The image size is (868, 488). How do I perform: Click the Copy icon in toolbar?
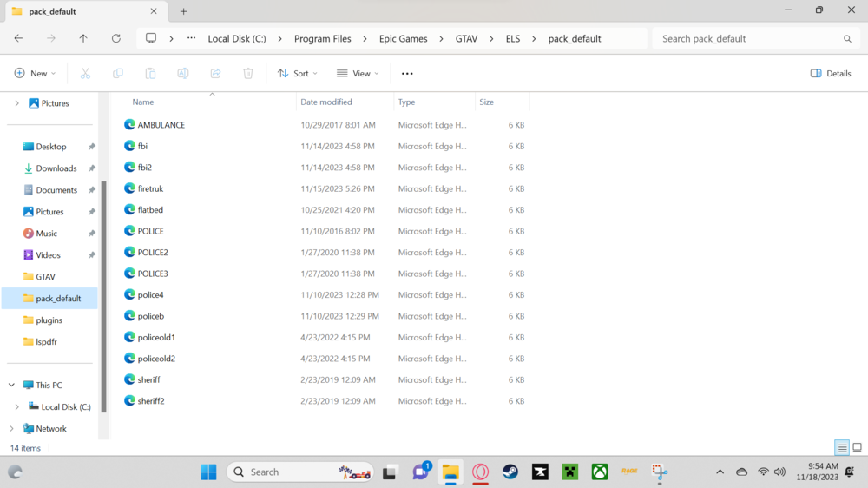tap(118, 73)
